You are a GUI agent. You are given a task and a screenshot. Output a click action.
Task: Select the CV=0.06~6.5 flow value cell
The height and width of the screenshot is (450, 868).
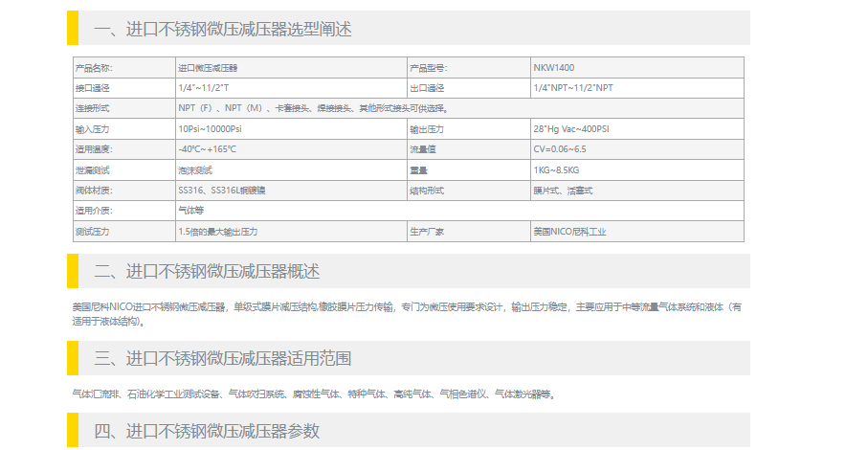pyautogui.click(x=560, y=149)
